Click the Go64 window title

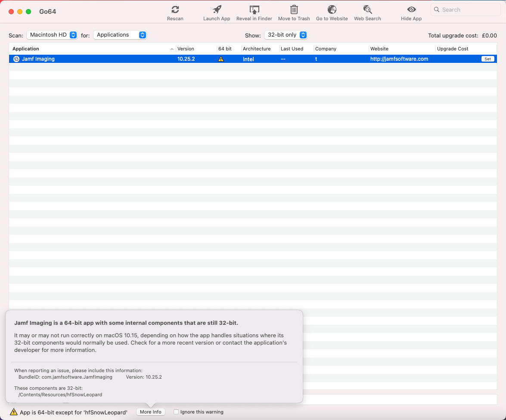48,12
